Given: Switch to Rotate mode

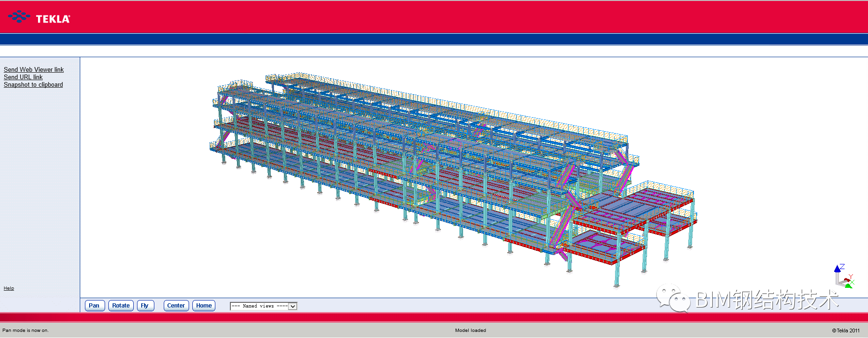Looking at the screenshot, I should pyautogui.click(x=121, y=306).
